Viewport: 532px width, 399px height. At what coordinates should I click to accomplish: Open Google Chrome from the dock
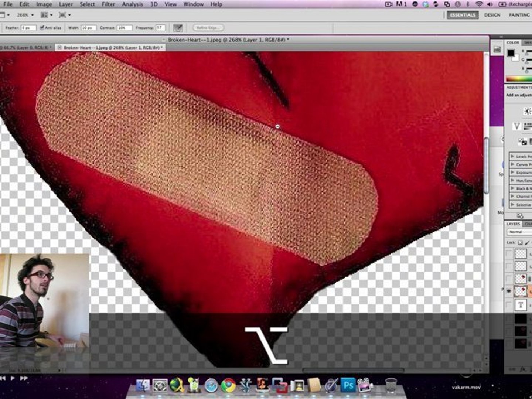pos(229,385)
